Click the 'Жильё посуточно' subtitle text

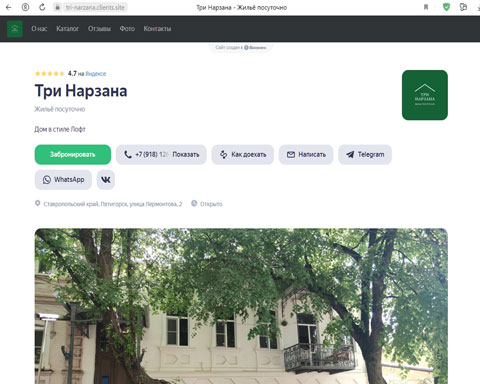pos(60,109)
